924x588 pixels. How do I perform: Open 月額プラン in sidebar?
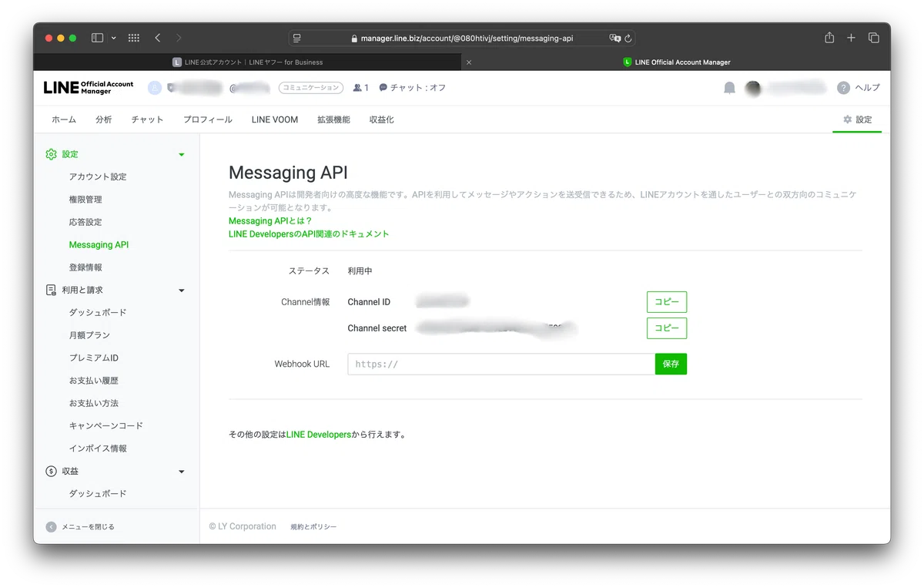pyautogui.click(x=89, y=335)
